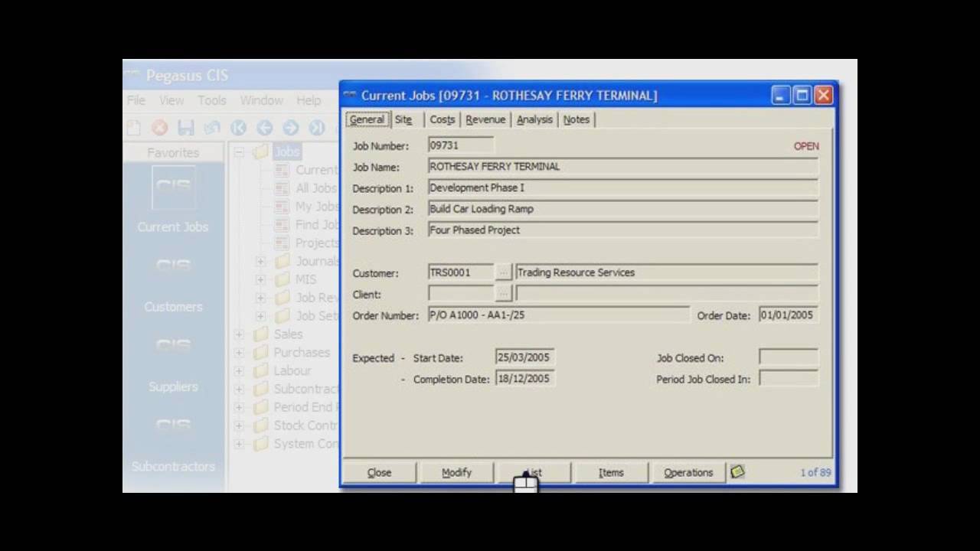Advance with the next record arrow icon
980x551 pixels.
(x=290, y=128)
